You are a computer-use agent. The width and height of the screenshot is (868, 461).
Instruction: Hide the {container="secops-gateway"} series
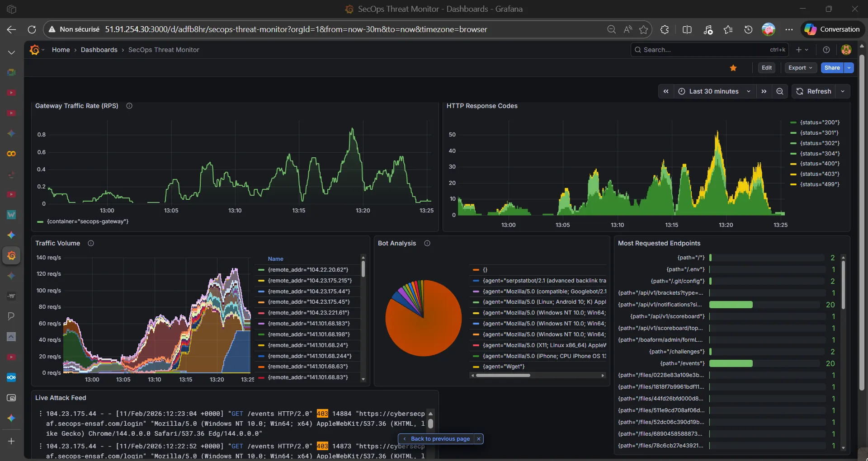(x=87, y=221)
